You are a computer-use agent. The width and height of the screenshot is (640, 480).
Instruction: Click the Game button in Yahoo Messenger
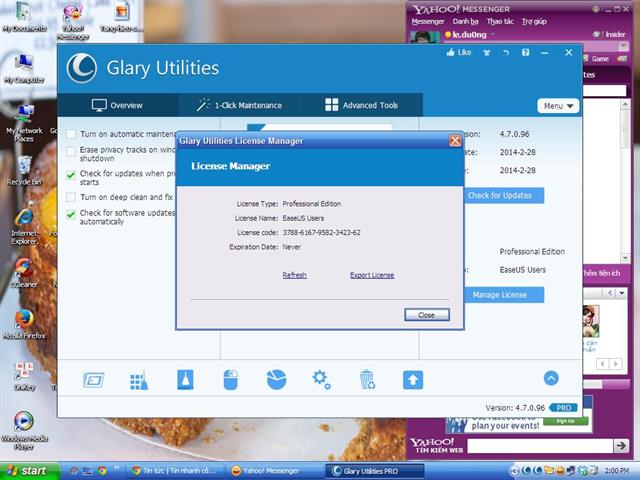(596, 59)
